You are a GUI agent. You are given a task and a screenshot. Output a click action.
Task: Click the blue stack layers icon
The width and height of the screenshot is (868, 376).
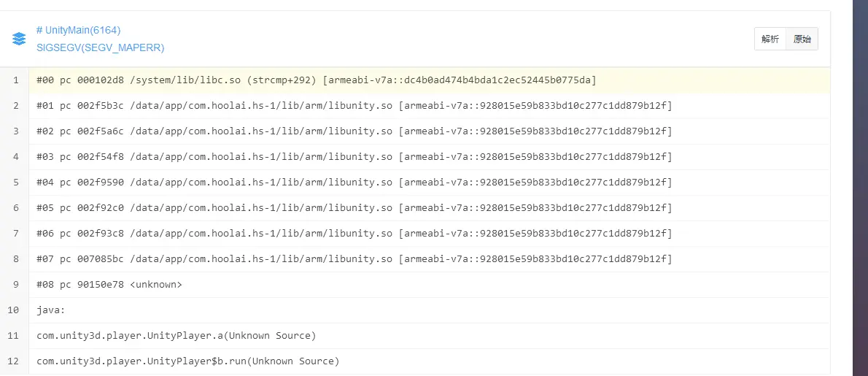click(x=19, y=39)
